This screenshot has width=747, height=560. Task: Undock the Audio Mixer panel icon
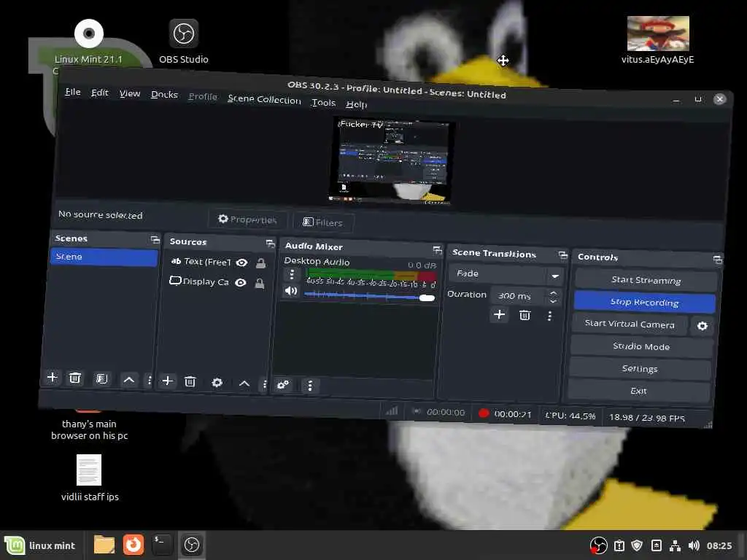point(437,249)
